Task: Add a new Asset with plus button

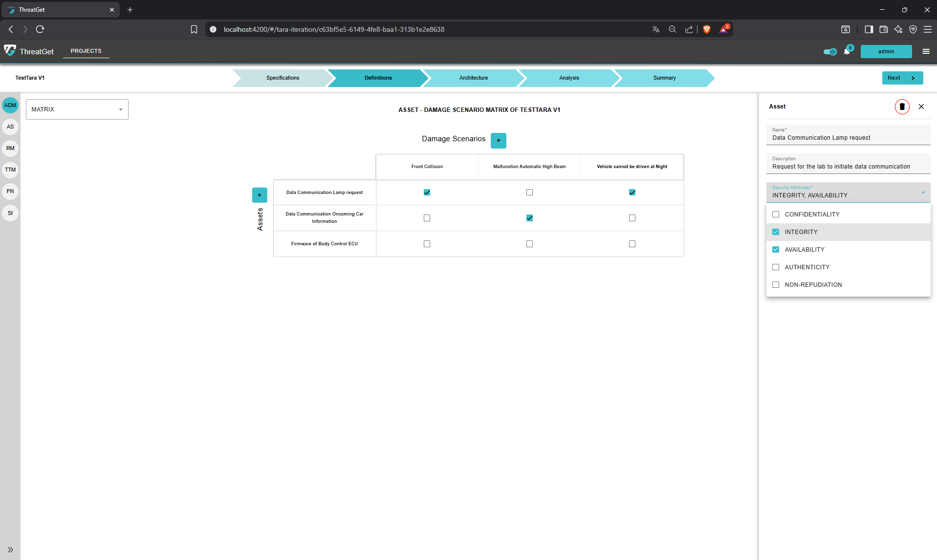Action: pyautogui.click(x=260, y=194)
